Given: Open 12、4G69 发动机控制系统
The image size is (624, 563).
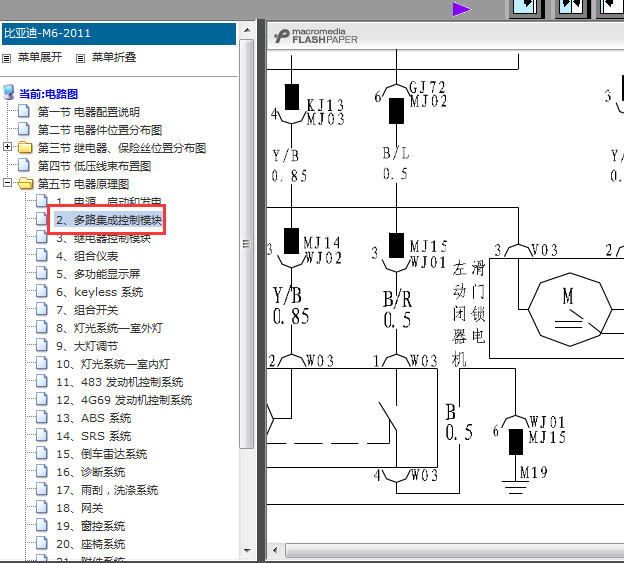Looking at the screenshot, I should click(124, 400).
